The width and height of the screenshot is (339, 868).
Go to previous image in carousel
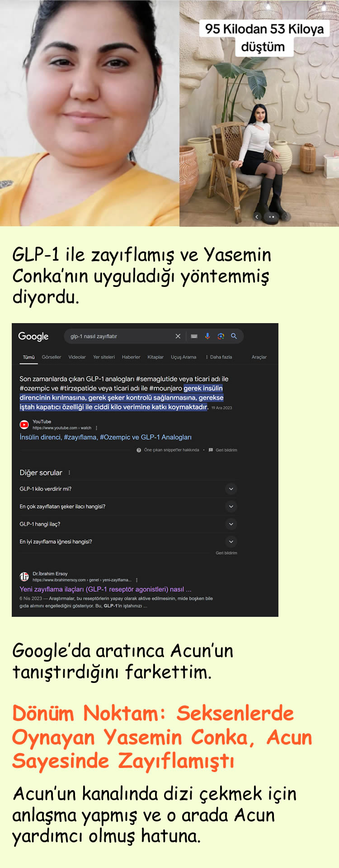257,217
